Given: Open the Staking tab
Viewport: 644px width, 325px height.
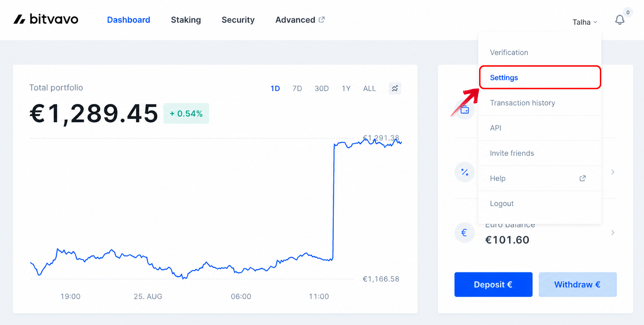Looking at the screenshot, I should click(x=186, y=20).
